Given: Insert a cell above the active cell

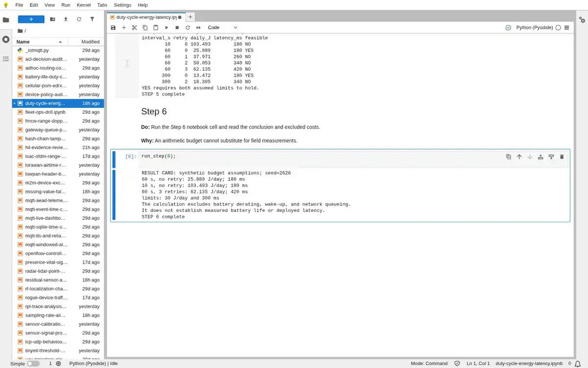Looking at the screenshot, I should click(540, 157).
